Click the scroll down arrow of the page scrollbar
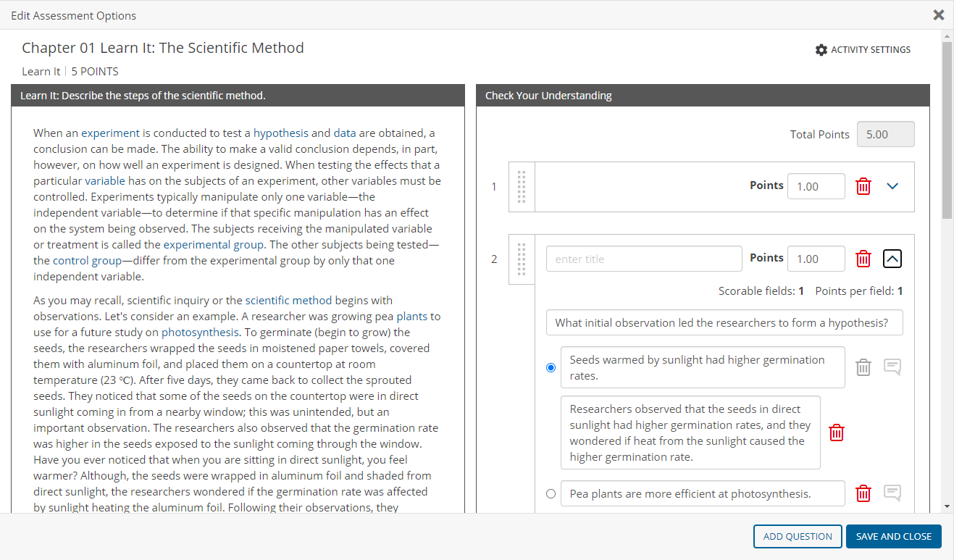The width and height of the screenshot is (954, 560). pos(947,506)
